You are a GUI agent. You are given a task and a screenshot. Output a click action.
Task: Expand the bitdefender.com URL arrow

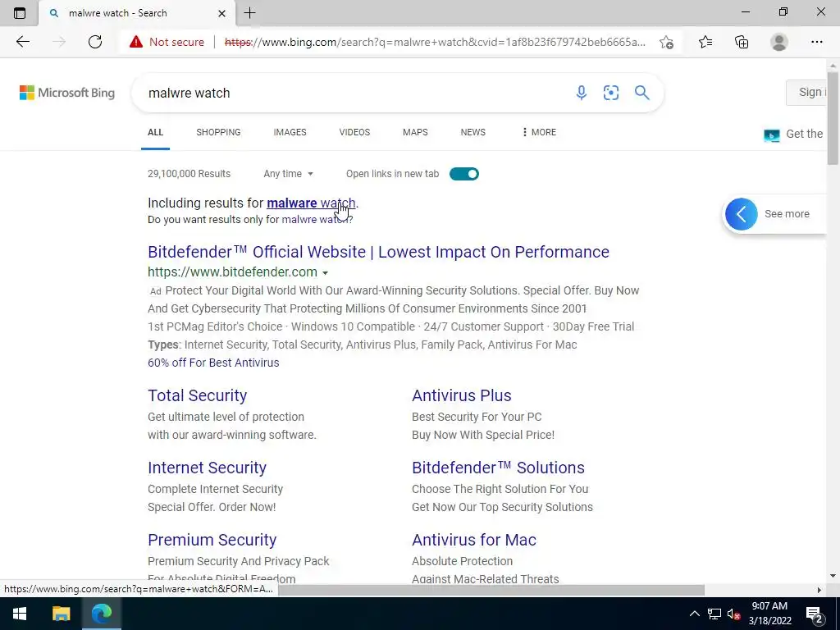coord(325,272)
